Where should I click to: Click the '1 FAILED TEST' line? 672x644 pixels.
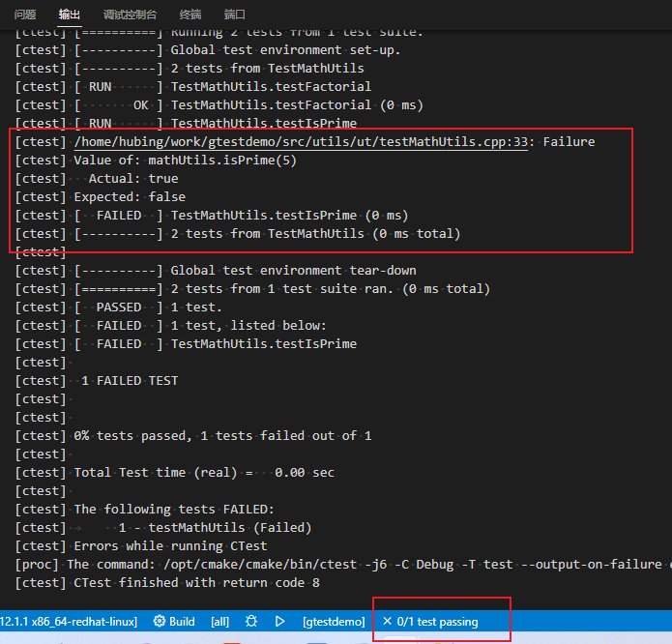click(97, 381)
